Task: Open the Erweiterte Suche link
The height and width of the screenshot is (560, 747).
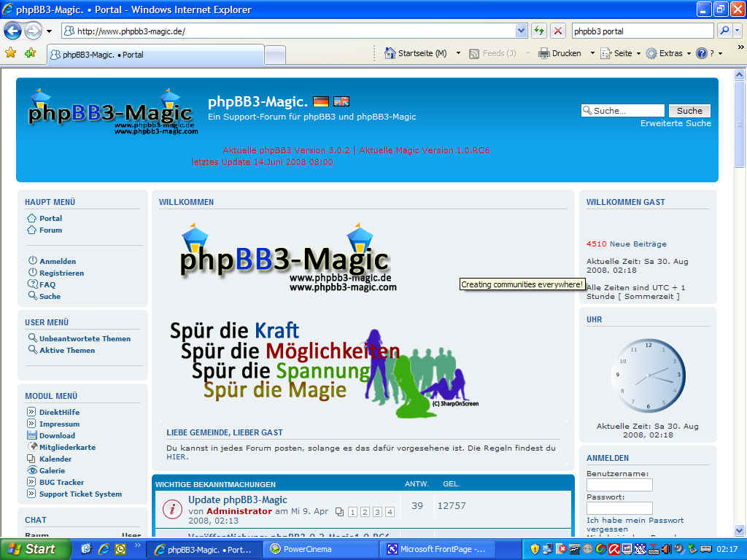Action: tap(676, 123)
